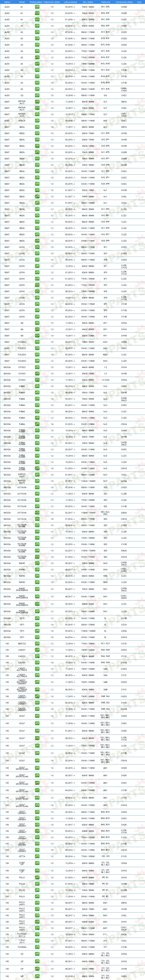Click the 1.0 CNG body cell
Image resolution: width=145 pixels, height=980 pixels.
click(x=106, y=380)
